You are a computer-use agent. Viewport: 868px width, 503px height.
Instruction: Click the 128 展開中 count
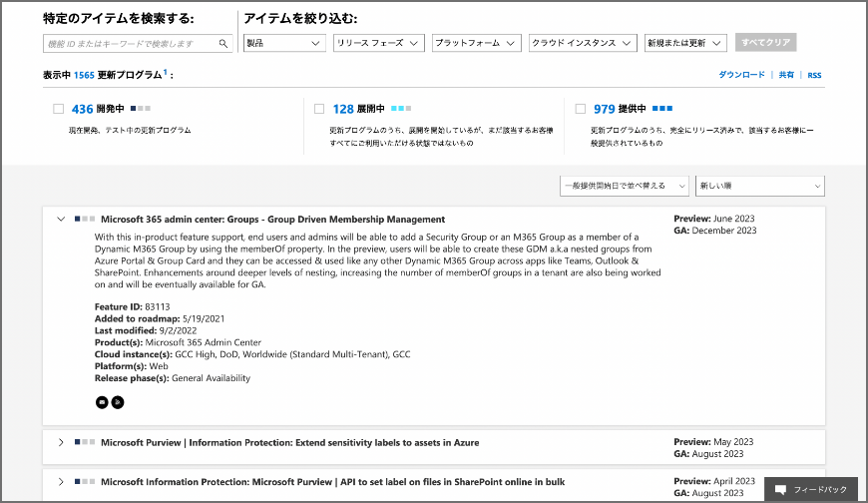(343, 109)
